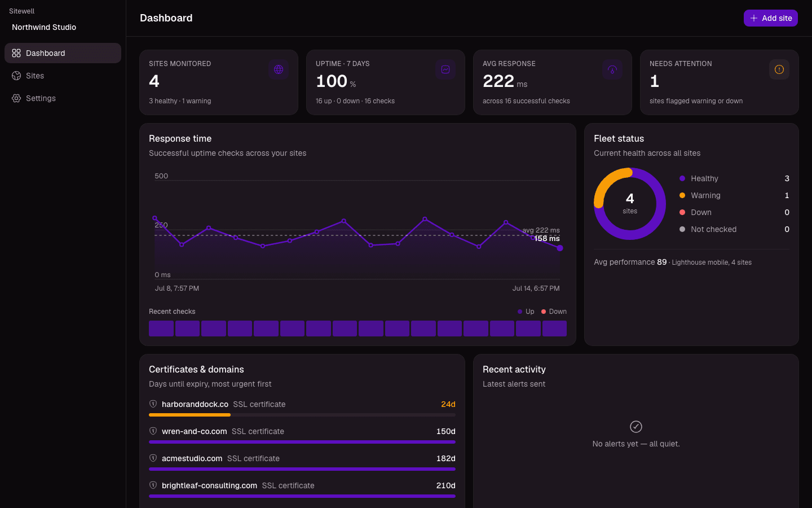Click the globe icon in Sites Monitored card
This screenshot has width=812, height=508.
click(x=279, y=69)
